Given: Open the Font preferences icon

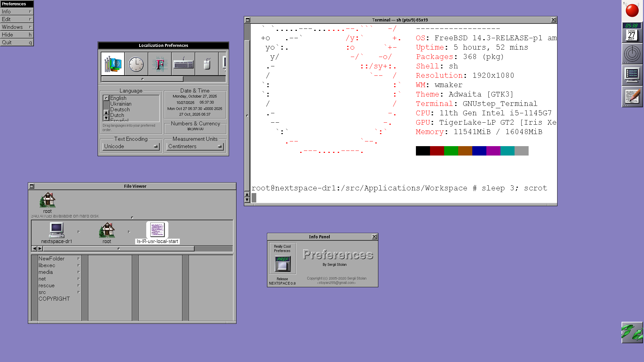Looking at the screenshot, I should 160,64.
